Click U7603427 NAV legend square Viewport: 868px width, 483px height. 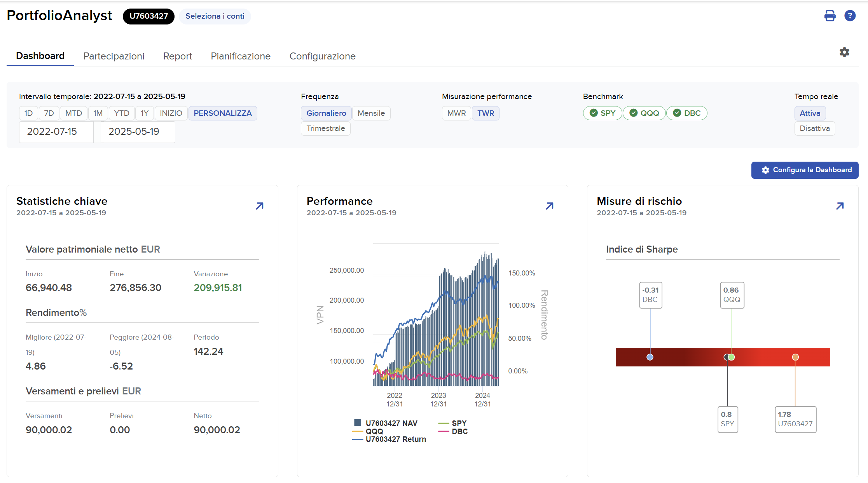point(358,423)
